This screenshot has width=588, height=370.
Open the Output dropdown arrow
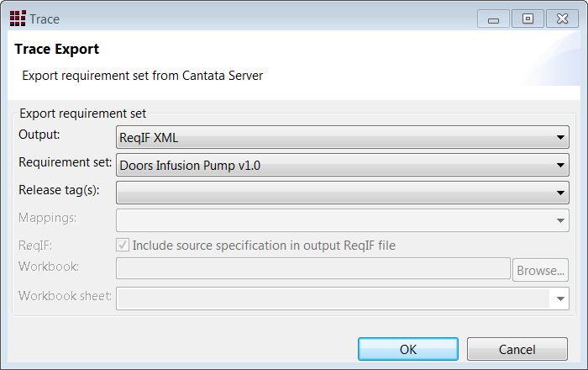pos(560,137)
